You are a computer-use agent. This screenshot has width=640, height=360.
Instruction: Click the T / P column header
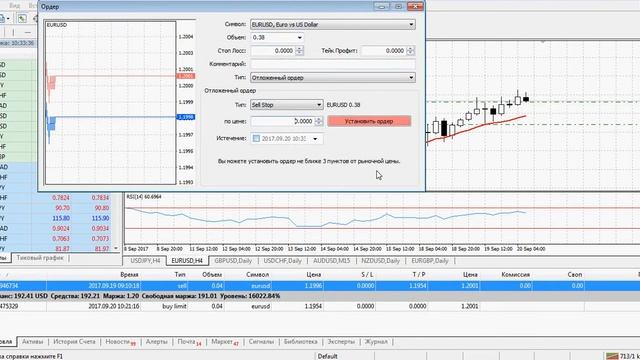coord(418,275)
